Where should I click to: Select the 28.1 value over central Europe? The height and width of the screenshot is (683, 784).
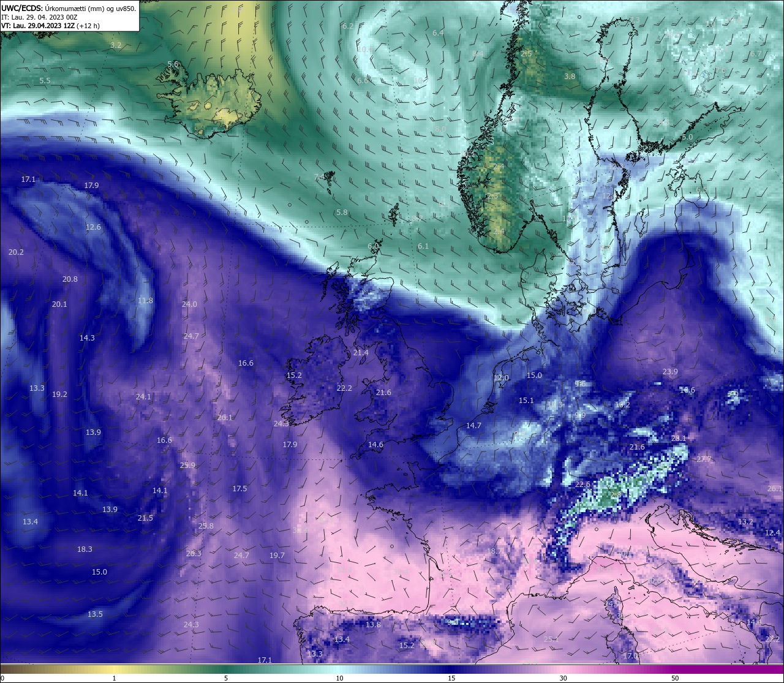[679, 438]
